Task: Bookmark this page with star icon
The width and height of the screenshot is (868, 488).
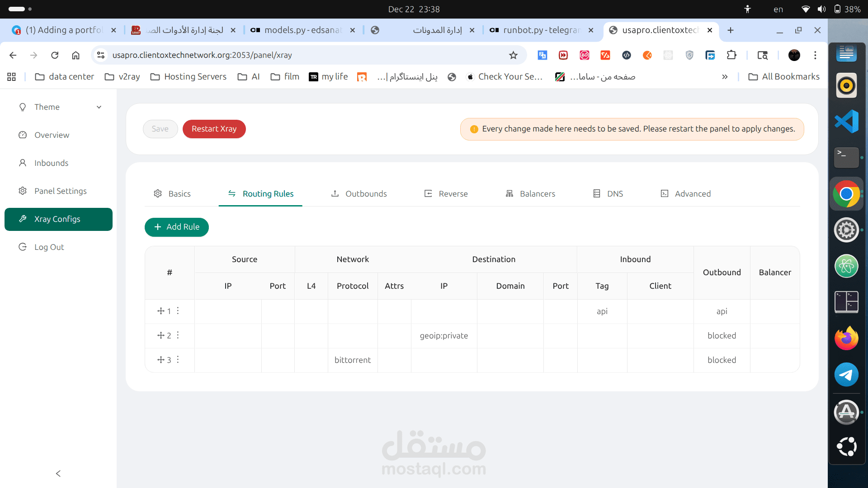Action: tap(513, 55)
